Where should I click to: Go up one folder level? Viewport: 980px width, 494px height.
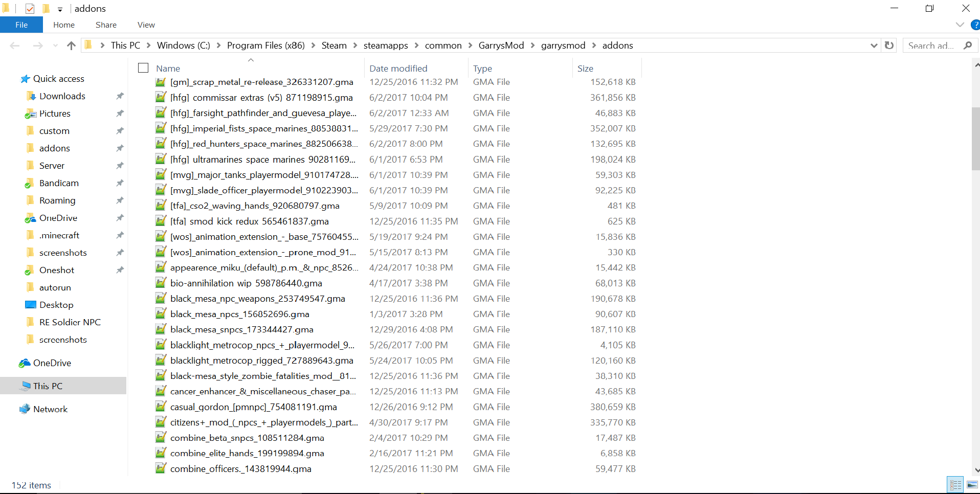(71, 46)
